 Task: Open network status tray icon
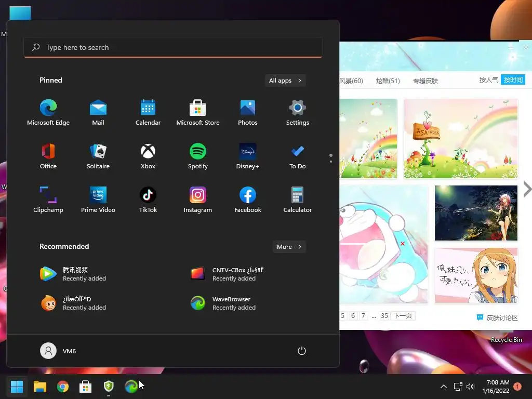point(458,387)
